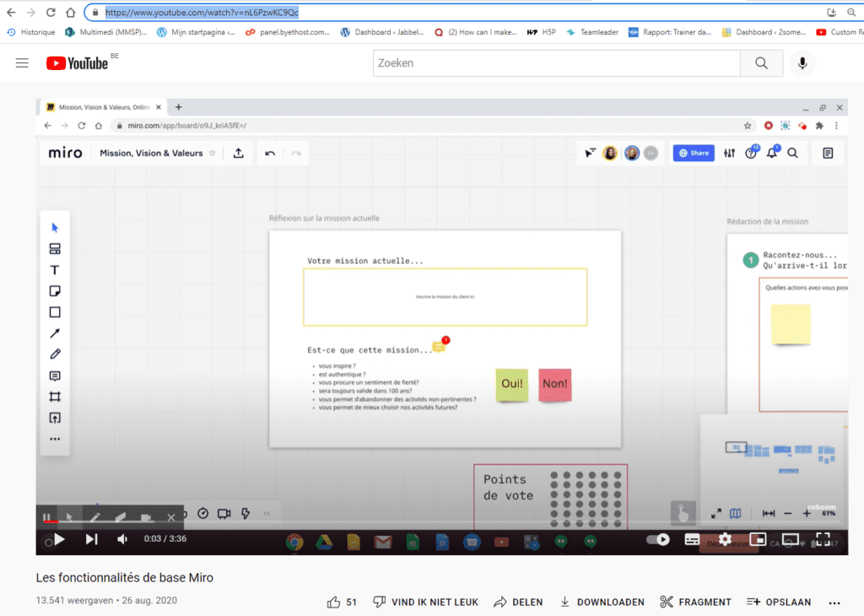Open YouTube player settings gear
864x616 pixels.
click(725, 539)
